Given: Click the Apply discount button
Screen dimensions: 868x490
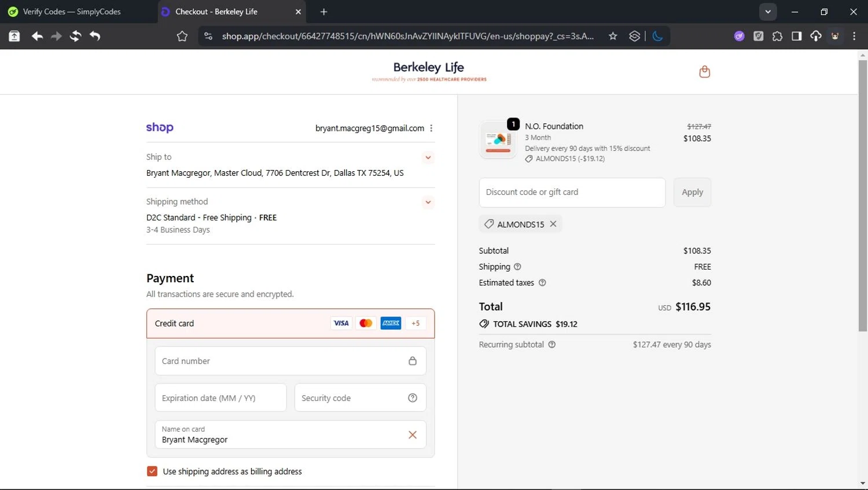Looking at the screenshot, I should [692, 192].
